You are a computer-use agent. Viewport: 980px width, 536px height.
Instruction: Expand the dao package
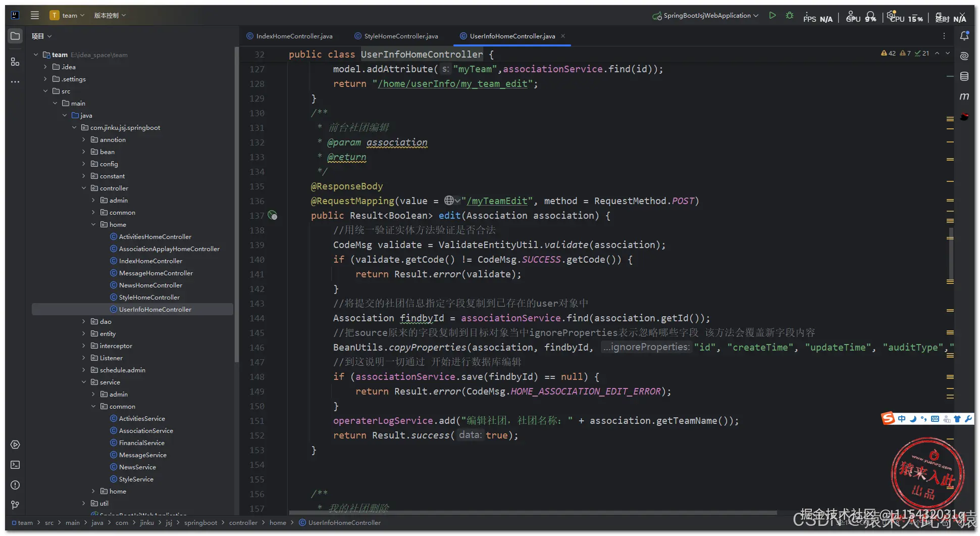click(x=84, y=321)
